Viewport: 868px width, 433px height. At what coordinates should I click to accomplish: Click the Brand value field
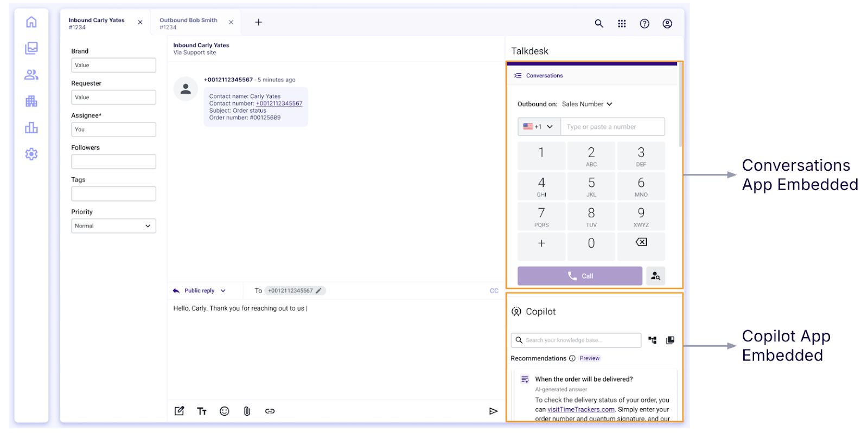[113, 65]
